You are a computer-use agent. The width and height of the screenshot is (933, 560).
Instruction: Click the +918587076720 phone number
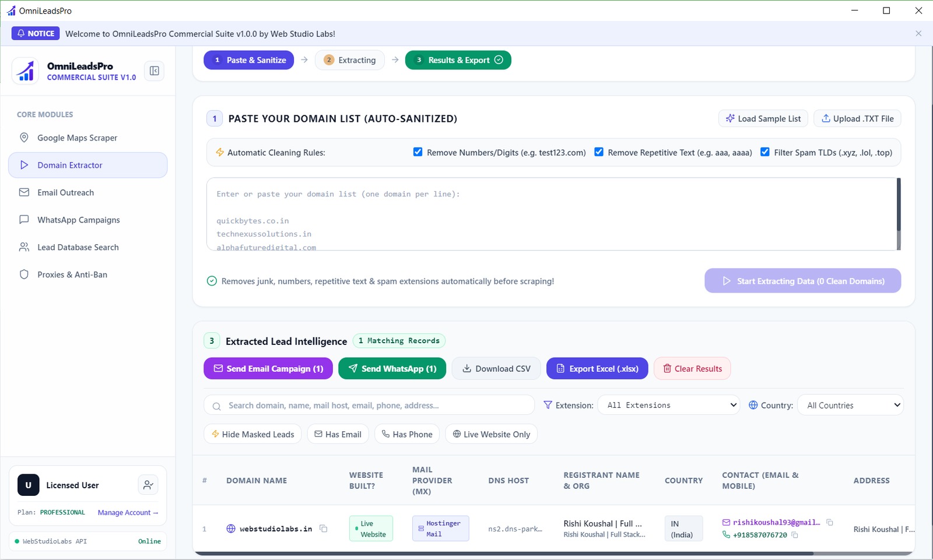760,534
